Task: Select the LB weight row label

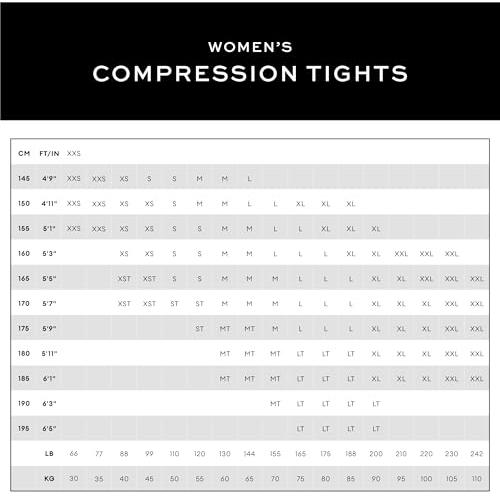Action: [49, 454]
